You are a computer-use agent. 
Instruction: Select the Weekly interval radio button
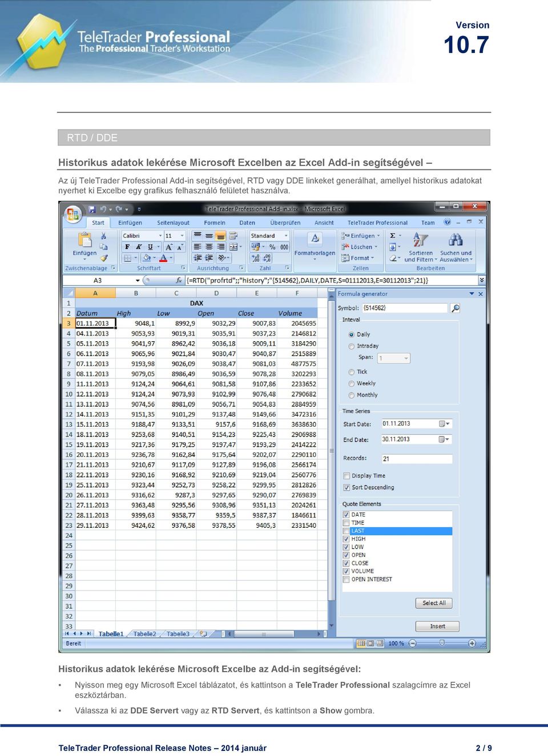(x=352, y=383)
